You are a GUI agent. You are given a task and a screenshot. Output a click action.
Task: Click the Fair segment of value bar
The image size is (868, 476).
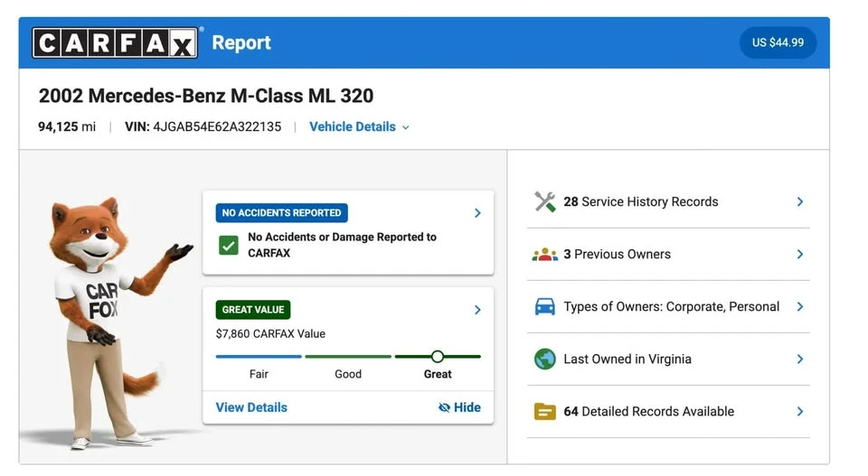tap(259, 357)
